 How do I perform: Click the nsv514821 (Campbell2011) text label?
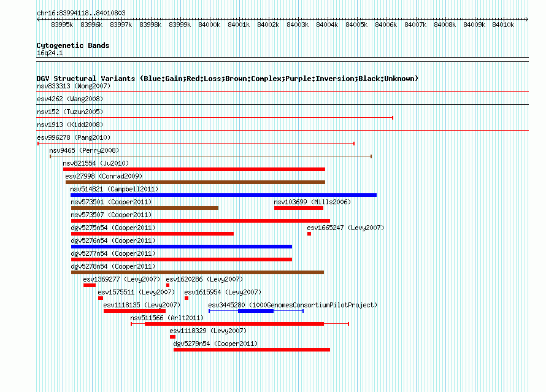[114, 189]
